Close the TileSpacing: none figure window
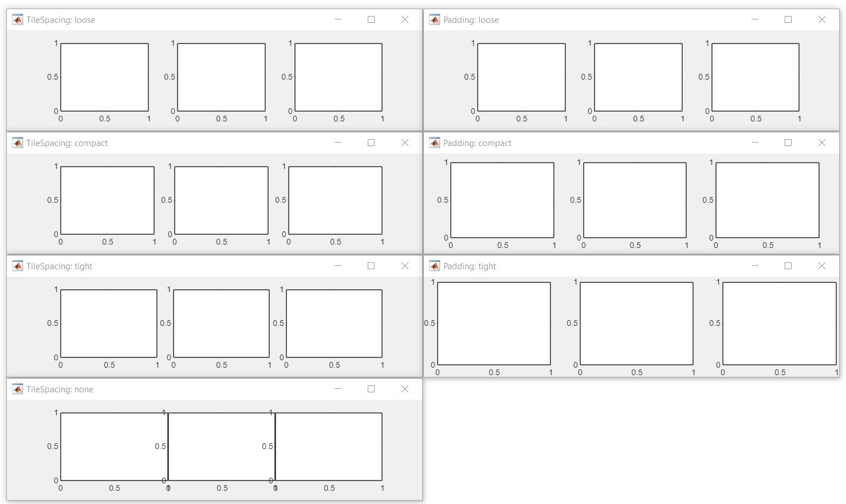This screenshot has width=846, height=504. (405, 389)
